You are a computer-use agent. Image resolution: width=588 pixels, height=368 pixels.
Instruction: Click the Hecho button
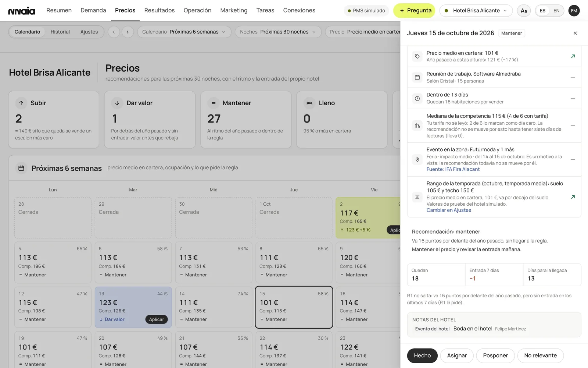[x=422, y=355]
